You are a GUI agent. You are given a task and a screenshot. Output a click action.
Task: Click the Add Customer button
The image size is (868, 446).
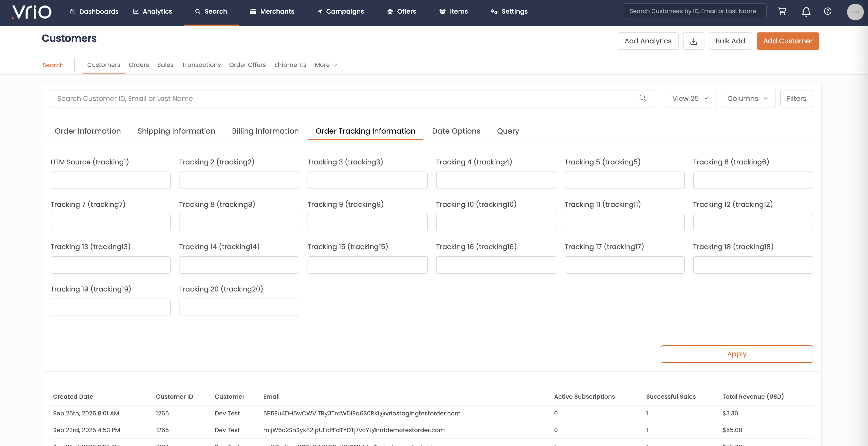tap(788, 41)
